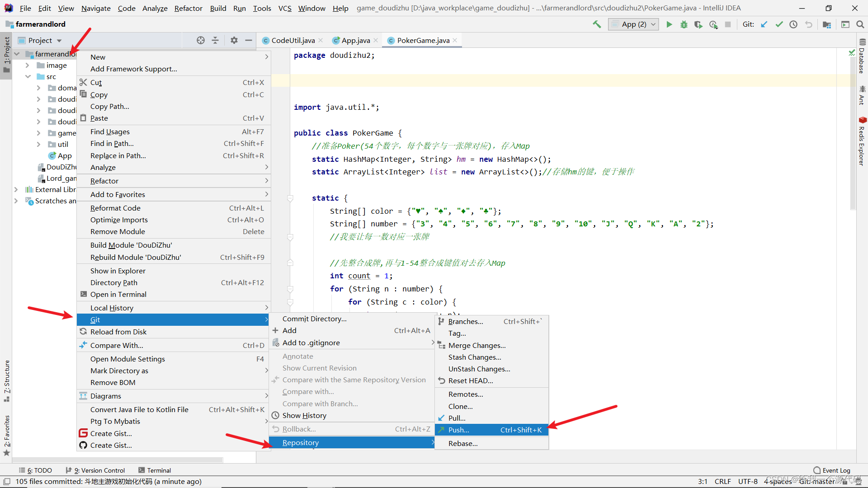
Task: Open Git show history clock icon
Action: click(x=793, y=24)
